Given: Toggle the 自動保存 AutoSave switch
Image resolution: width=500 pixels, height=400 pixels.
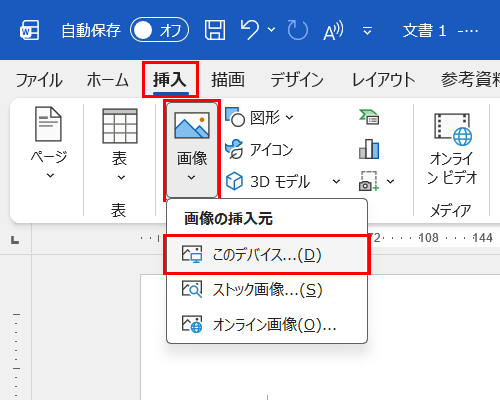Looking at the screenshot, I should [x=159, y=30].
